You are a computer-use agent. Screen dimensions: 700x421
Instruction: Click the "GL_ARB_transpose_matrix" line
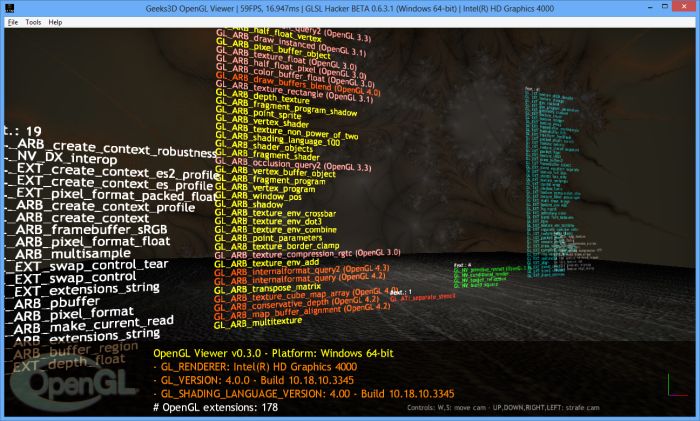pyautogui.click(x=267, y=288)
